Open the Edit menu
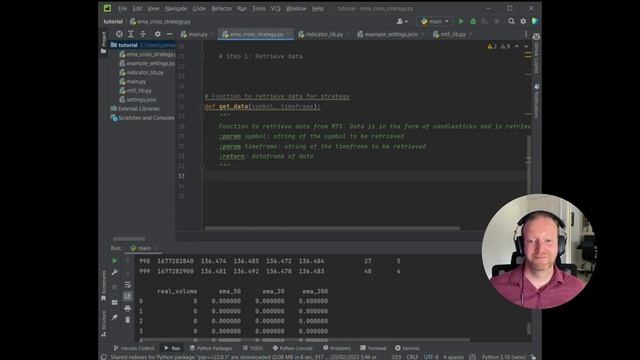This screenshot has width=640, height=360. pos(137,9)
